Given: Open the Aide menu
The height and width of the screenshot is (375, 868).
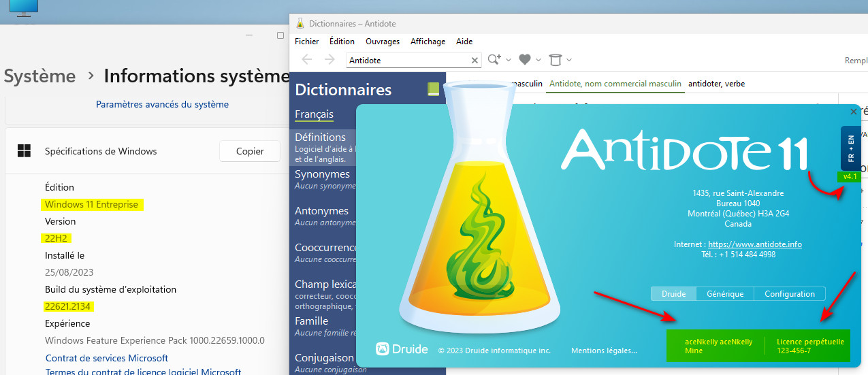Looking at the screenshot, I should [464, 42].
